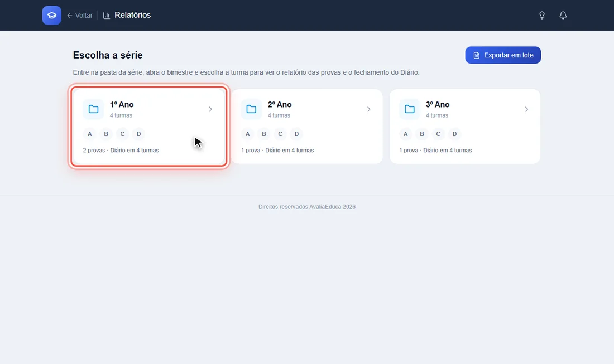Click the 2º Ano folder icon

[x=251, y=109]
